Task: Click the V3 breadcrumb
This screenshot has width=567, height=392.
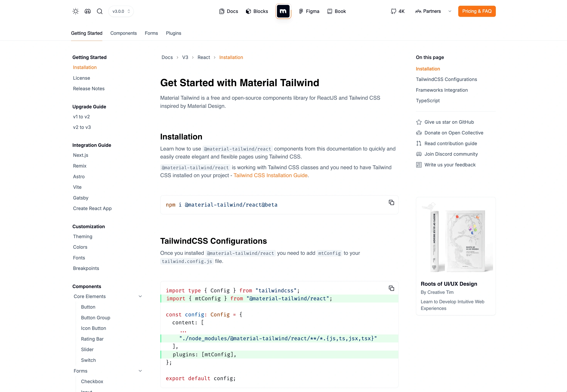Action: [x=185, y=57]
